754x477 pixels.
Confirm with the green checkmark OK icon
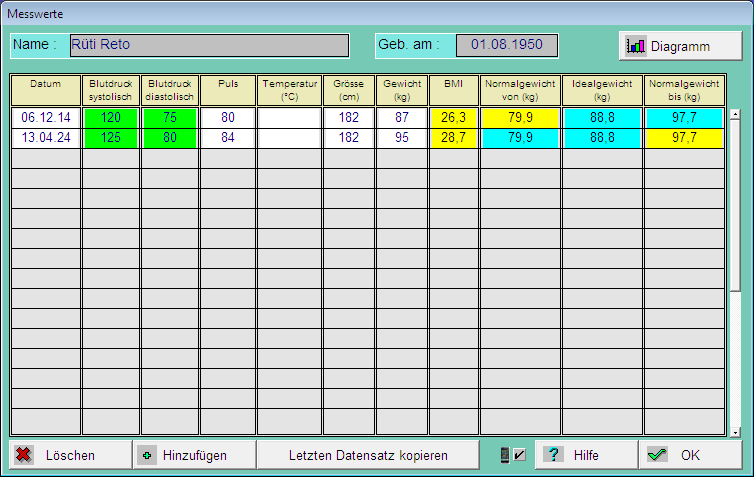[x=657, y=455]
